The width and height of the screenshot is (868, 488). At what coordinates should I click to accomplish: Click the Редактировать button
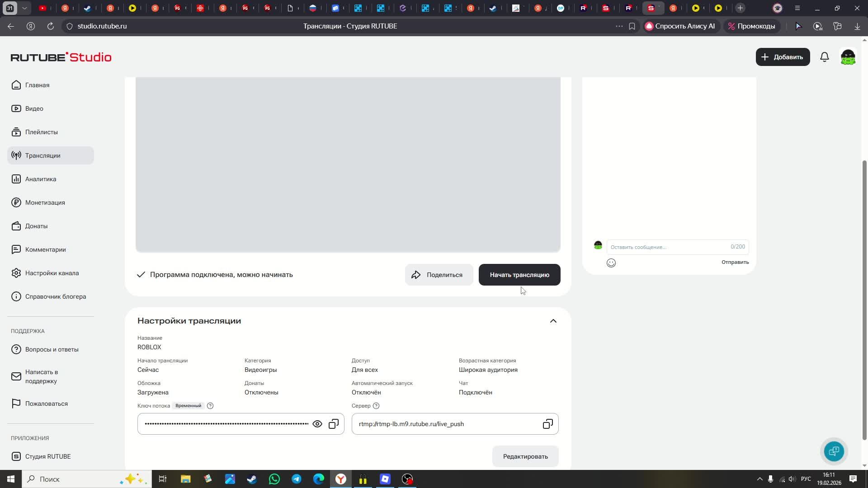tap(525, 456)
